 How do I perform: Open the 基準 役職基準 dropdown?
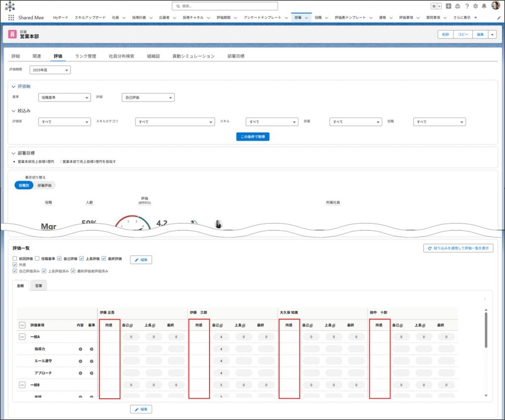pyautogui.click(x=65, y=98)
